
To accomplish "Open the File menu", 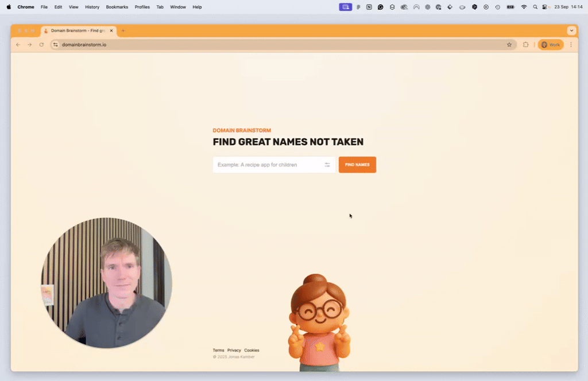I will pyautogui.click(x=44, y=7).
